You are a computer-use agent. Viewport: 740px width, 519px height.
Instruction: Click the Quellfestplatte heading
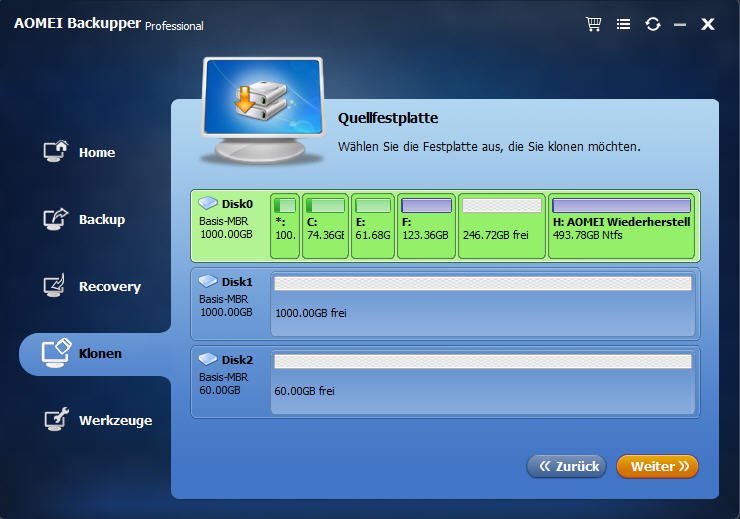point(388,118)
